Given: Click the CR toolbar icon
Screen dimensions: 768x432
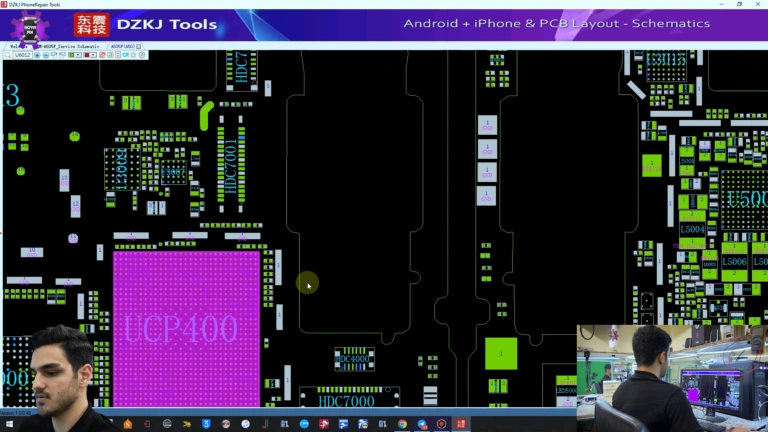Looking at the screenshot, I should [126, 55].
